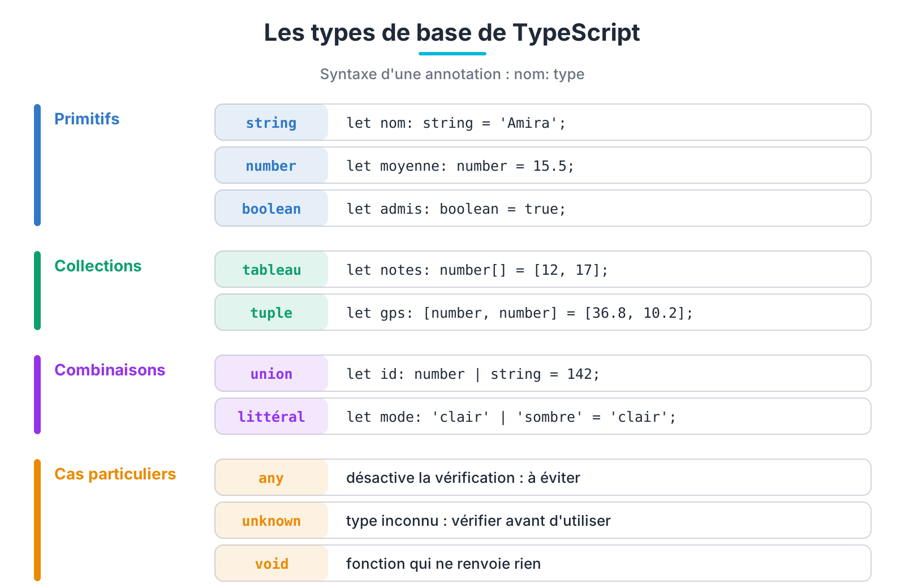Viewport: 905px width, 588px height.
Task: Click the 'boolean' type label
Action: coord(271,208)
